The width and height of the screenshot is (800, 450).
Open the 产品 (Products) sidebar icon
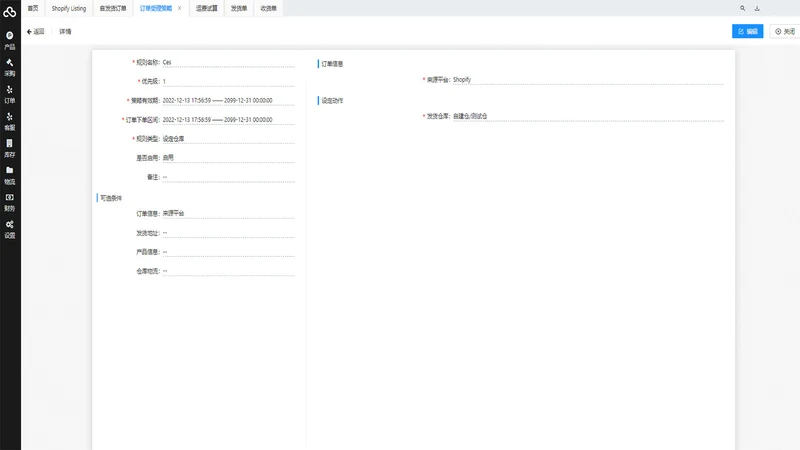10,40
